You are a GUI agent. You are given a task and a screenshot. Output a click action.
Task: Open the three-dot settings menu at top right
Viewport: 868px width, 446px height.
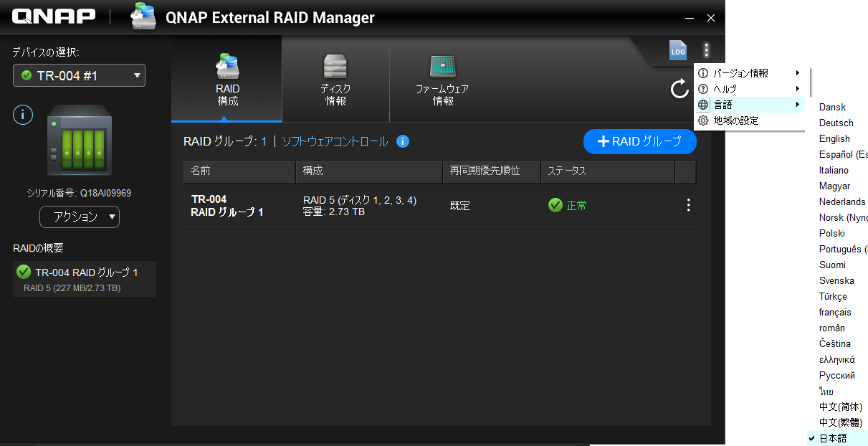(x=706, y=50)
